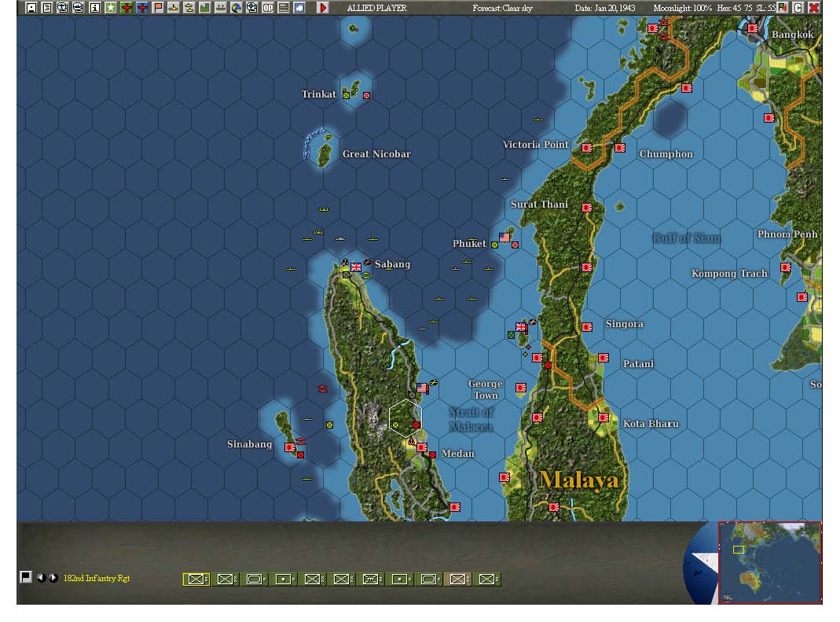The image size is (840, 622).
Task: Toggle the green star toolbar option
Action: (x=111, y=7)
